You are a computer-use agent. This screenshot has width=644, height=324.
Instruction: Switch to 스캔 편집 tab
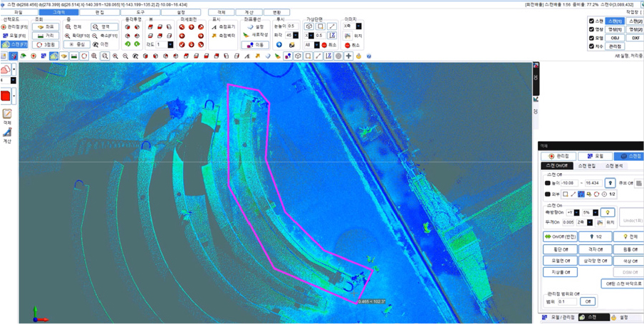[x=586, y=166]
